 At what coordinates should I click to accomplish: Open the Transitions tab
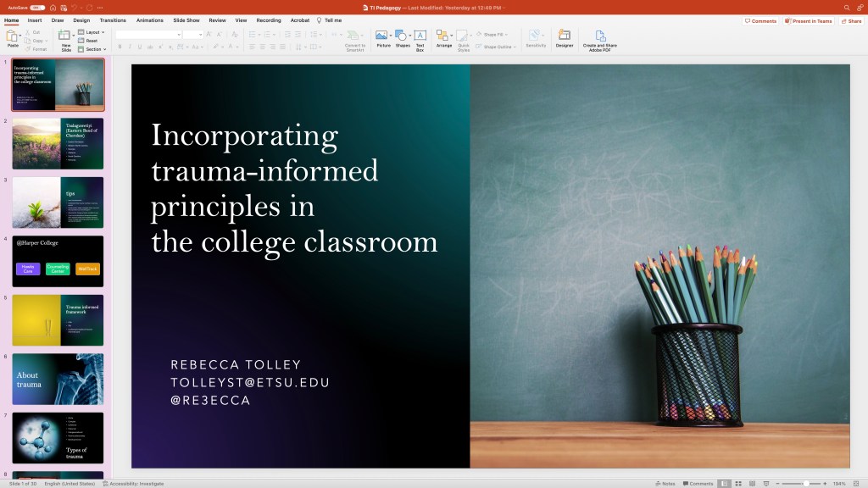point(112,19)
